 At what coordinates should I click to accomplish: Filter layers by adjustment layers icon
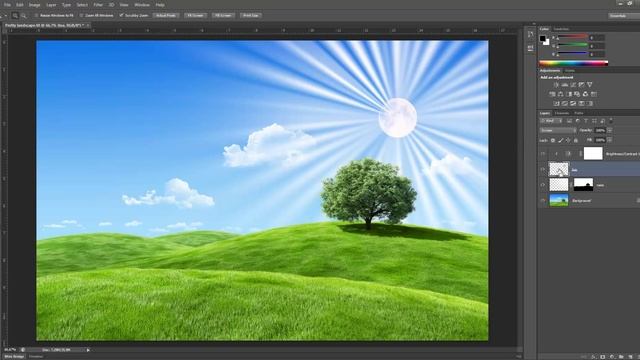click(x=578, y=121)
